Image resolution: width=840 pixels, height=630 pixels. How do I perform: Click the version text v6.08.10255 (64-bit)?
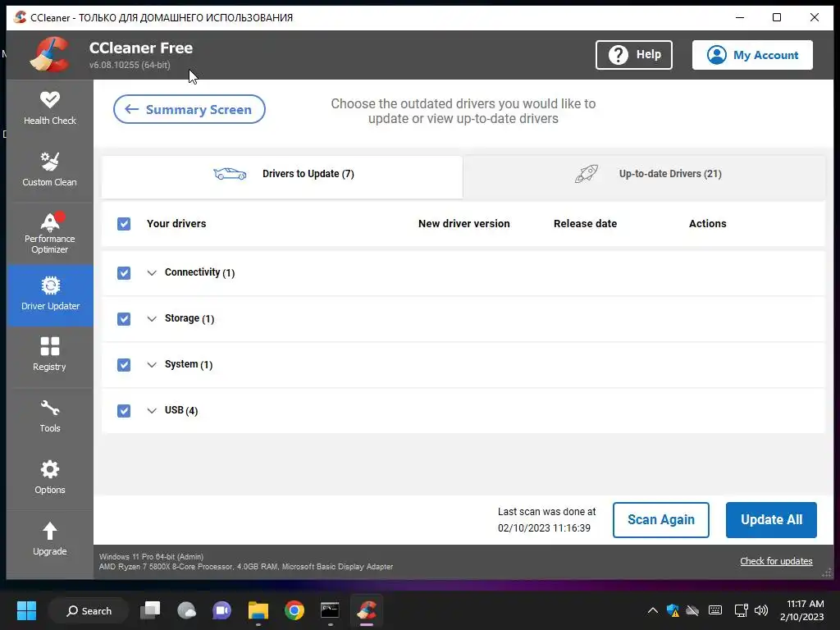(130, 65)
